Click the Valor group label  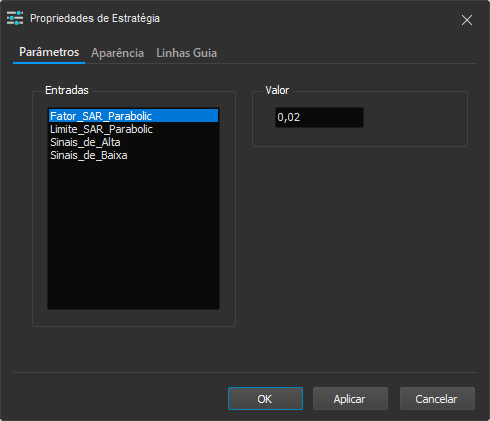277,90
